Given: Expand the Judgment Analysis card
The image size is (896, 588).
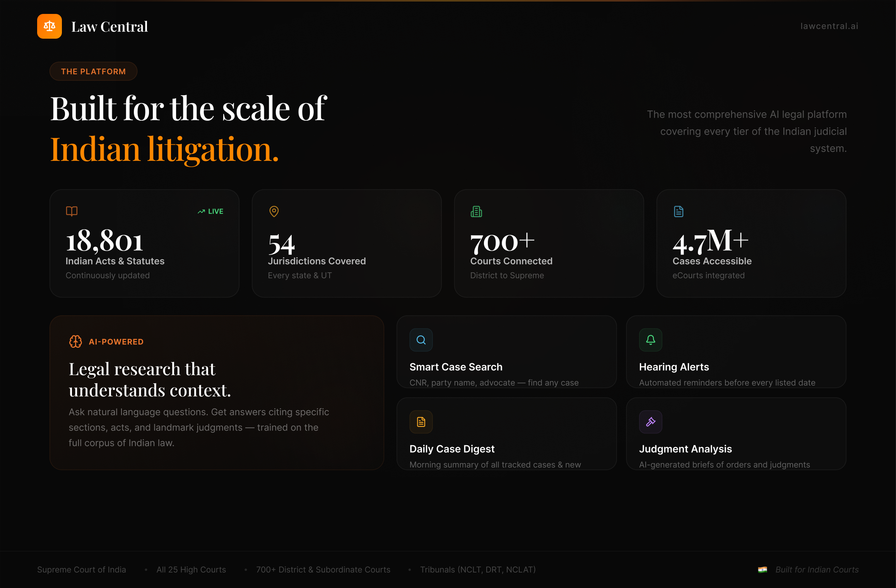Looking at the screenshot, I should click(x=735, y=434).
